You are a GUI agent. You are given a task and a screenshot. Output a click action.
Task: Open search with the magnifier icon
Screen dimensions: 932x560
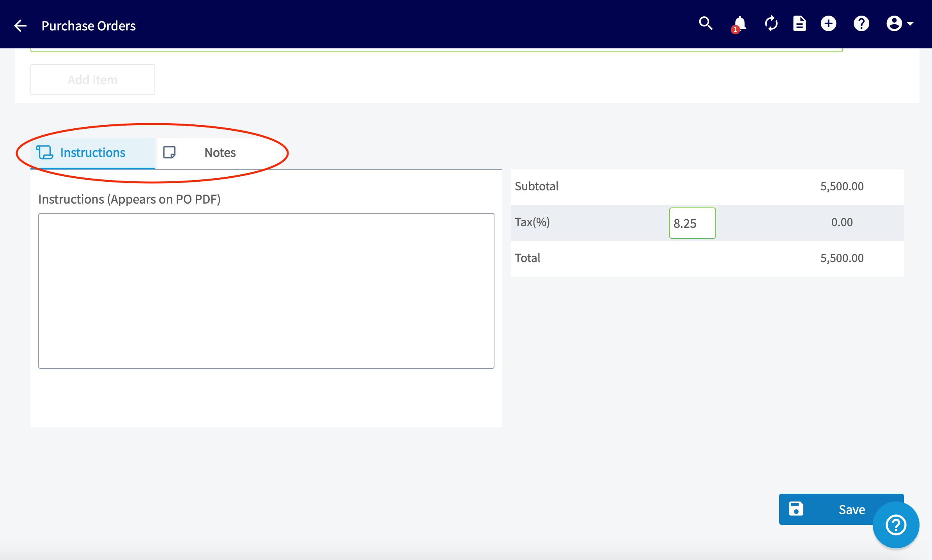tap(705, 24)
